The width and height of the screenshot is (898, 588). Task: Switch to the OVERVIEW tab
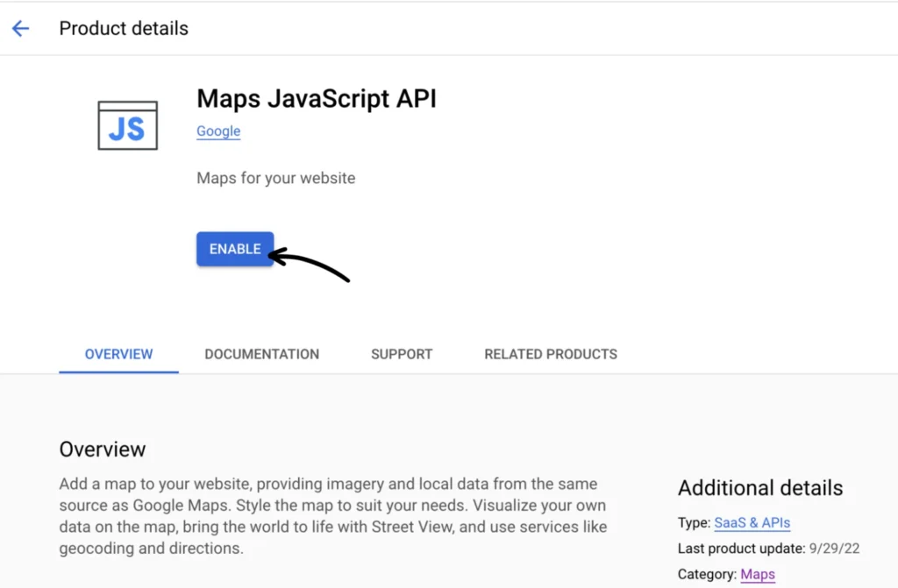pos(118,354)
